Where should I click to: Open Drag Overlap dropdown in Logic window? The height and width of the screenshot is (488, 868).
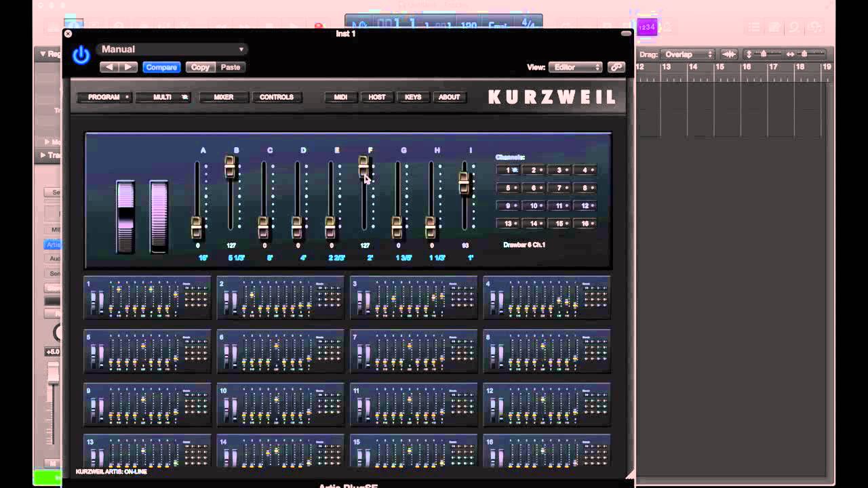tap(688, 54)
